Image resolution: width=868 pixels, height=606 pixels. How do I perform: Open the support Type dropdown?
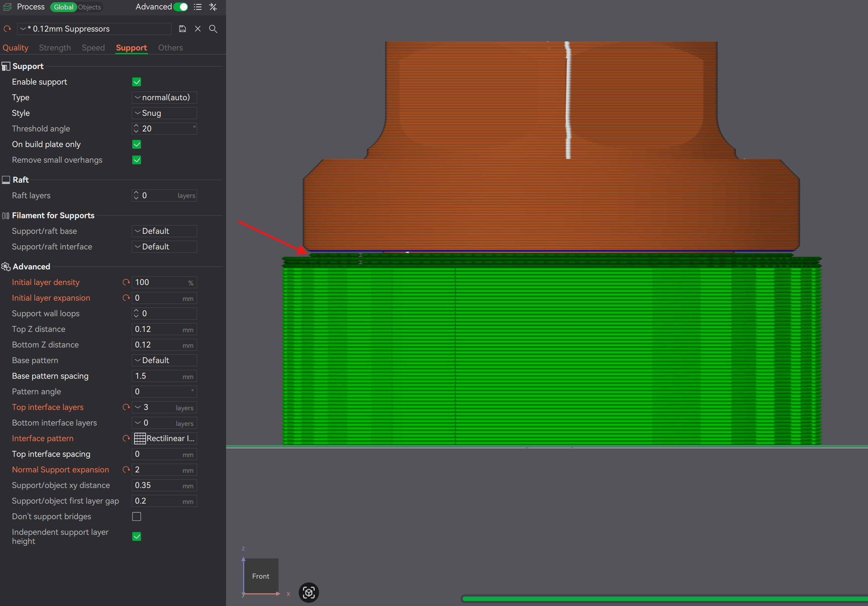click(164, 97)
